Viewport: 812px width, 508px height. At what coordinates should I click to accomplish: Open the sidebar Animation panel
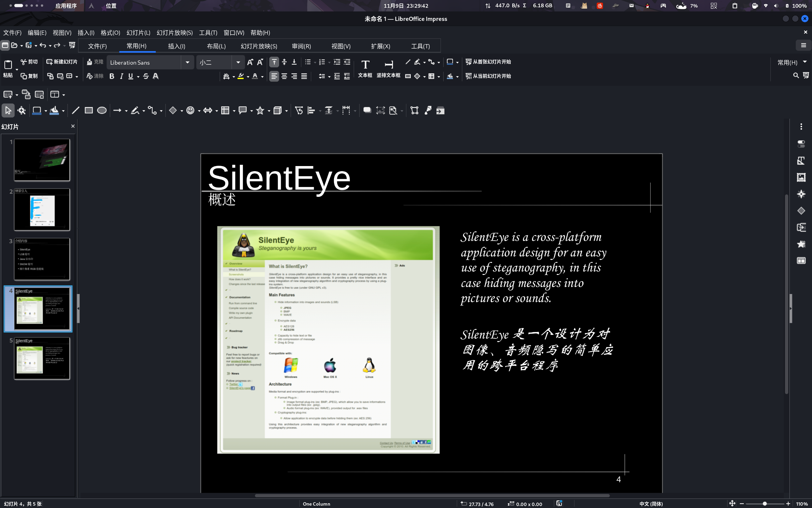point(801,244)
